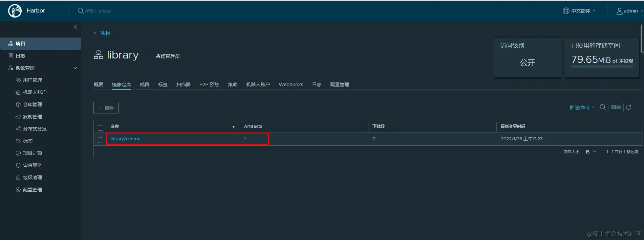
Task: Open sidebar 日志 entry
Action: [20, 56]
